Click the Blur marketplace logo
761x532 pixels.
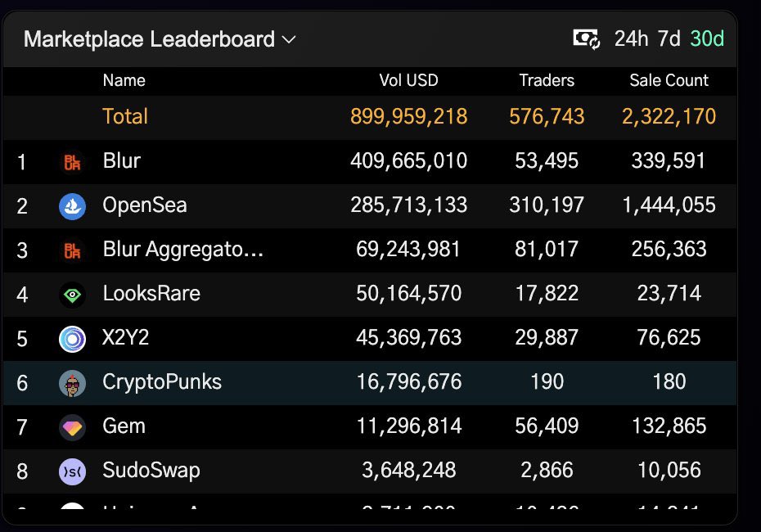[x=72, y=162]
